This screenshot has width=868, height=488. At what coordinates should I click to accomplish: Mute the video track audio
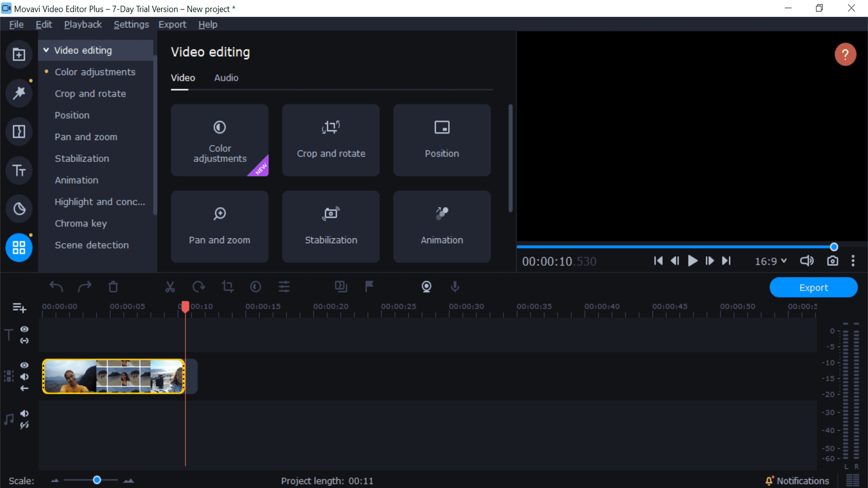pyautogui.click(x=24, y=376)
